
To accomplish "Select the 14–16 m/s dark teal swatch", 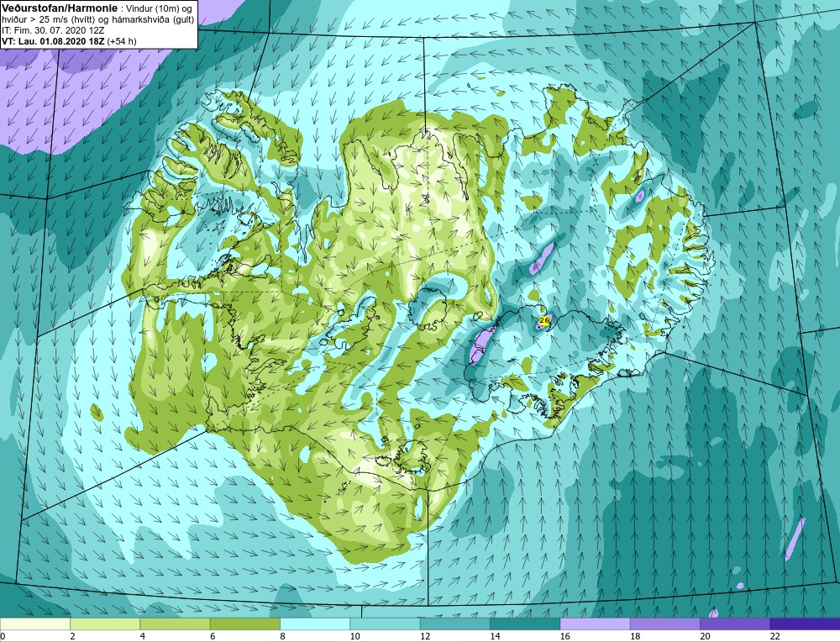I will [x=525, y=624].
